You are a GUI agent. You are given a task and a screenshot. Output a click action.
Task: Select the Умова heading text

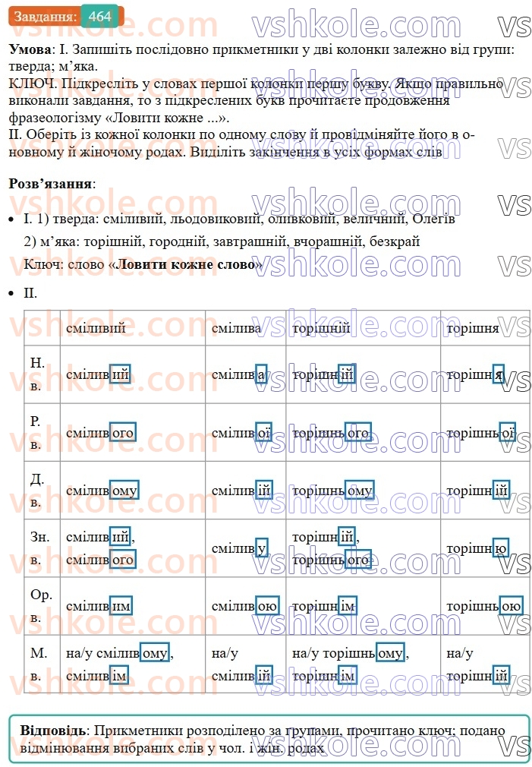(x=30, y=49)
